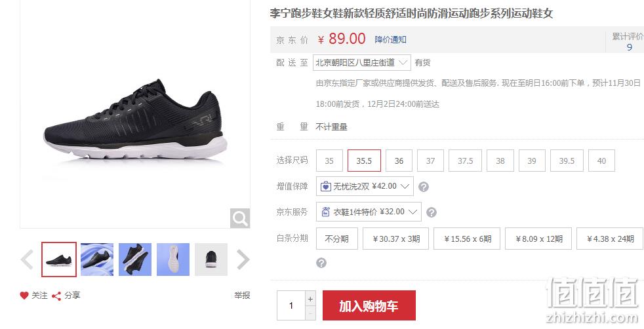Viewport: 644px width, 329px height.
Task: Expand the 无忧洗2双 ¥42.00 dropdown
Action: point(365,186)
